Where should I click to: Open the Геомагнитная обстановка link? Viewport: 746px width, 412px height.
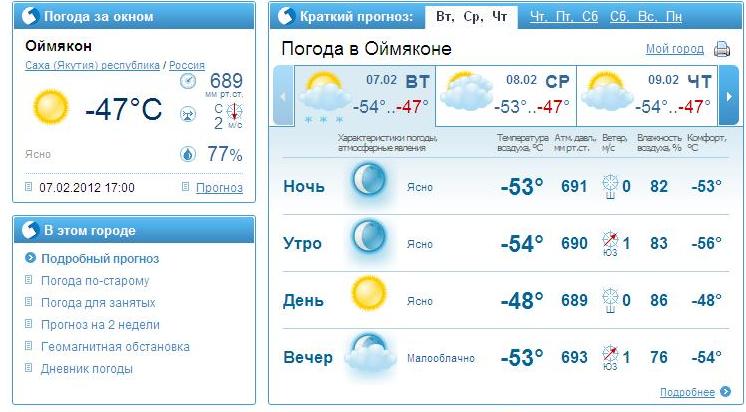point(115,347)
